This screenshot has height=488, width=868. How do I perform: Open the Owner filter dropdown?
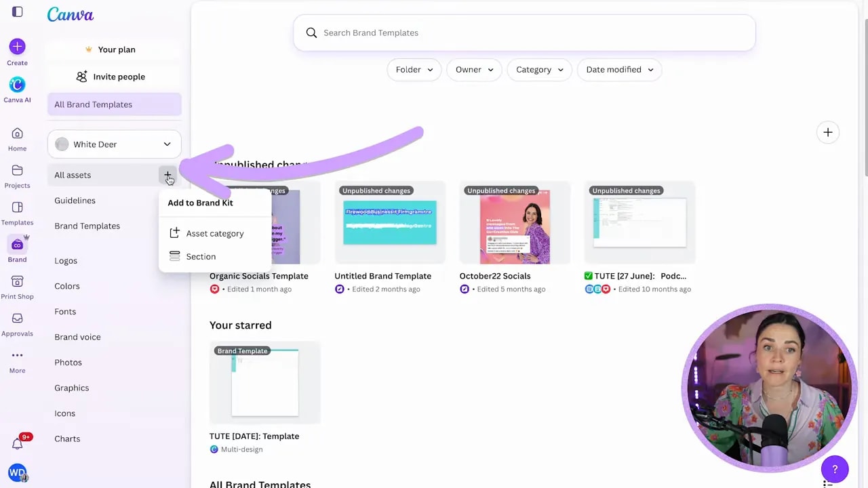474,70
